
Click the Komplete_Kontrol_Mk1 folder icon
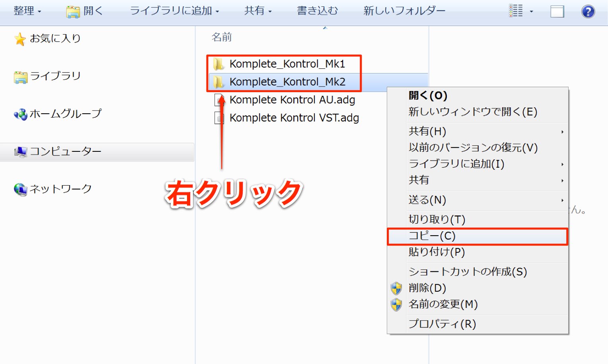click(x=218, y=64)
